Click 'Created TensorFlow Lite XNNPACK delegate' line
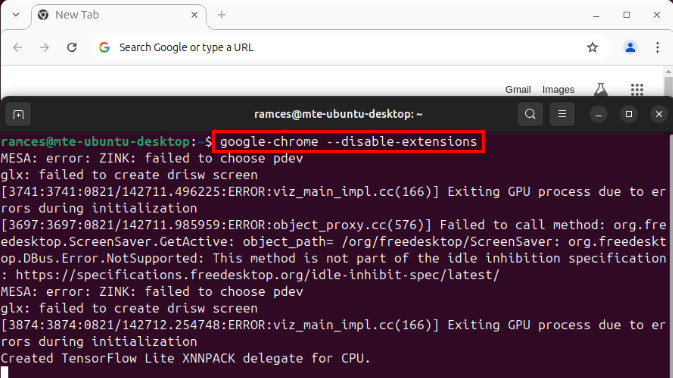 tap(185, 358)
